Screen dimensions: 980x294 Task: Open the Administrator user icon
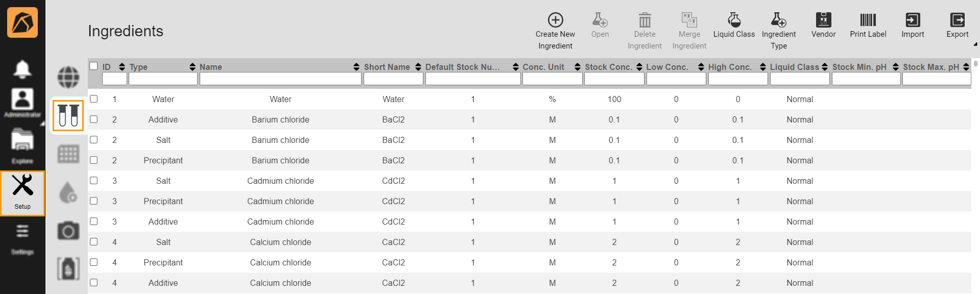coord(22,99)
